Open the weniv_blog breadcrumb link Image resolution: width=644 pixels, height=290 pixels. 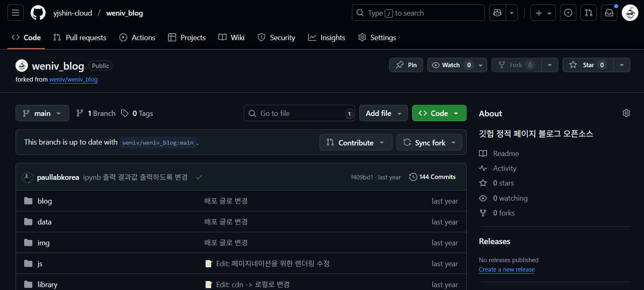[125, 13]
